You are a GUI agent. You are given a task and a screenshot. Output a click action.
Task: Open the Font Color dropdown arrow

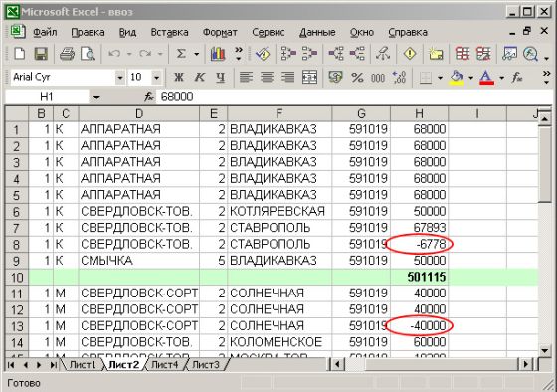502,78
